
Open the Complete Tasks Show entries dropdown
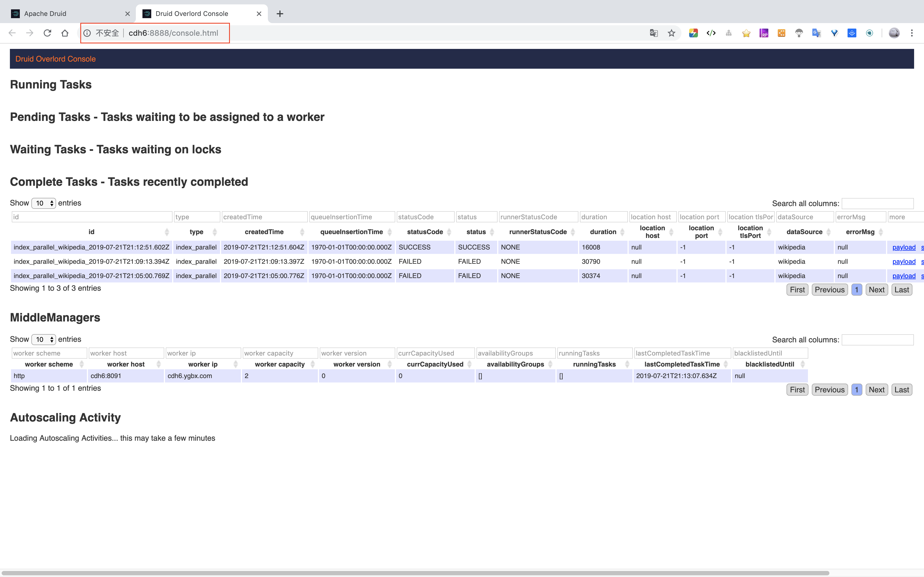pyautogui.click(x=43, y=203)
